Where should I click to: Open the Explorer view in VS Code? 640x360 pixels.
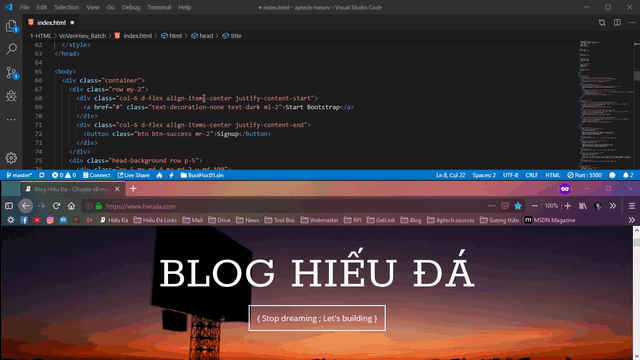click(11, 26)
